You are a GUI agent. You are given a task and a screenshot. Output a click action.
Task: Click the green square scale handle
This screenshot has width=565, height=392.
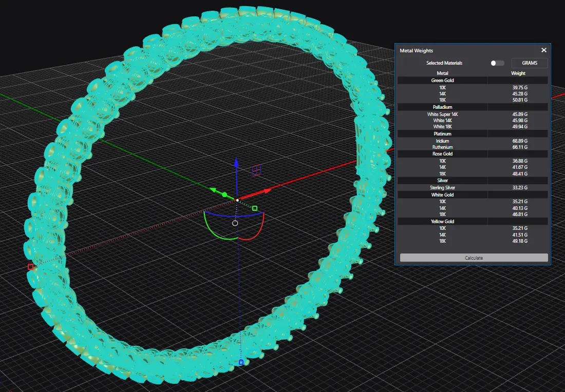point(255,208)
